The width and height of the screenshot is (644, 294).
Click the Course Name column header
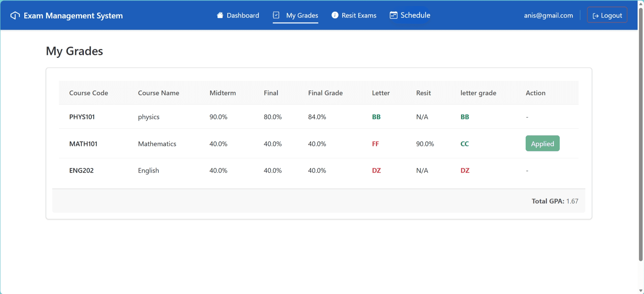pyautogui.click(x=158, y=93)
